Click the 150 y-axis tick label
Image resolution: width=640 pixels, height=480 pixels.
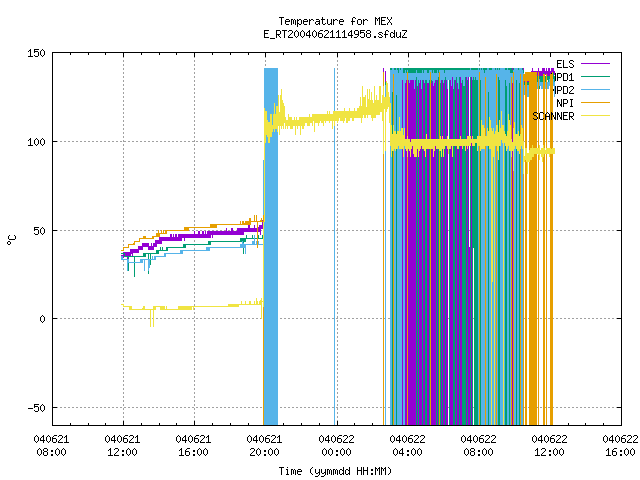pyautogui.click(x=36, y=53)
